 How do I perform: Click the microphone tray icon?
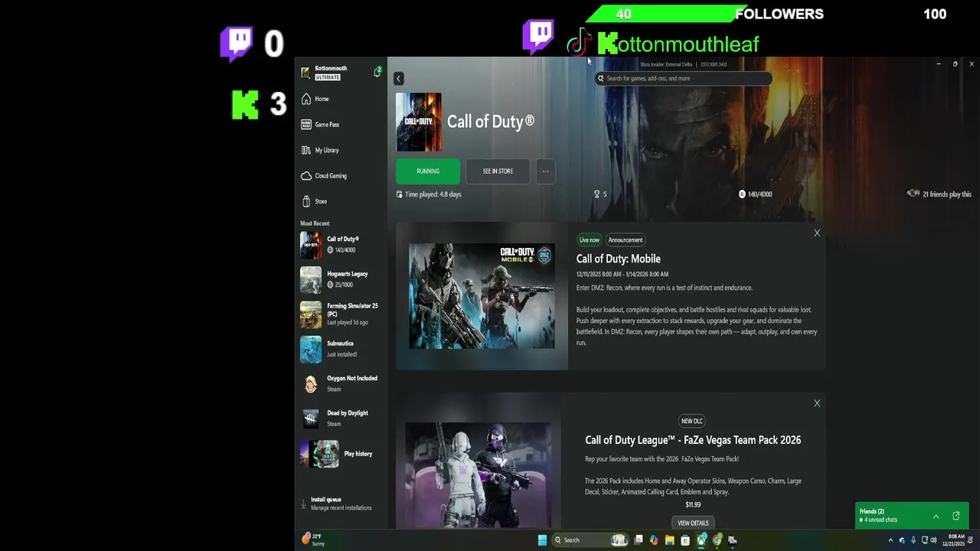pos(913,540)
